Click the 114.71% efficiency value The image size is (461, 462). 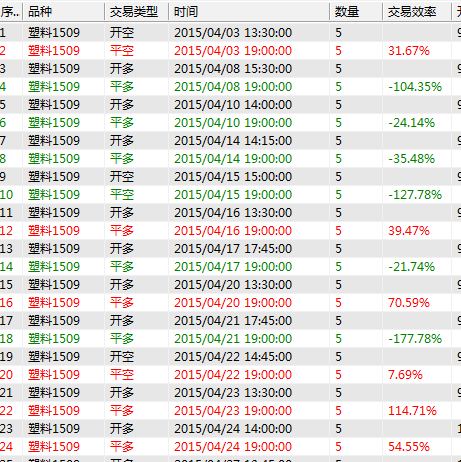(x=412, y=411)
